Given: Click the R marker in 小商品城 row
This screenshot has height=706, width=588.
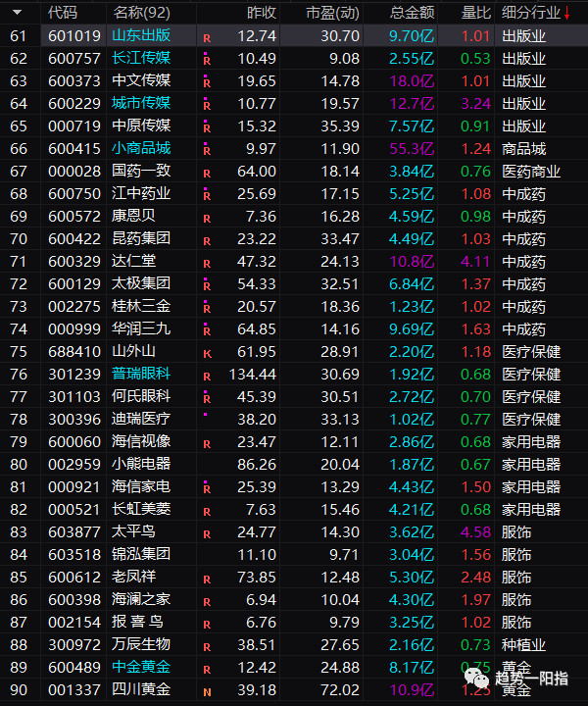Looking at the screenshot, I should tap(207, 150).
